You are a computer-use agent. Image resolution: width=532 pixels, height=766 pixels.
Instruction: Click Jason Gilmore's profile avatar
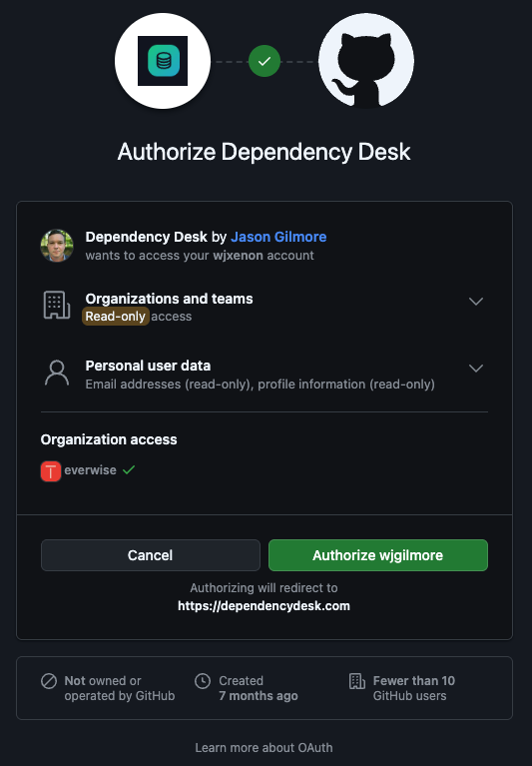57,246
